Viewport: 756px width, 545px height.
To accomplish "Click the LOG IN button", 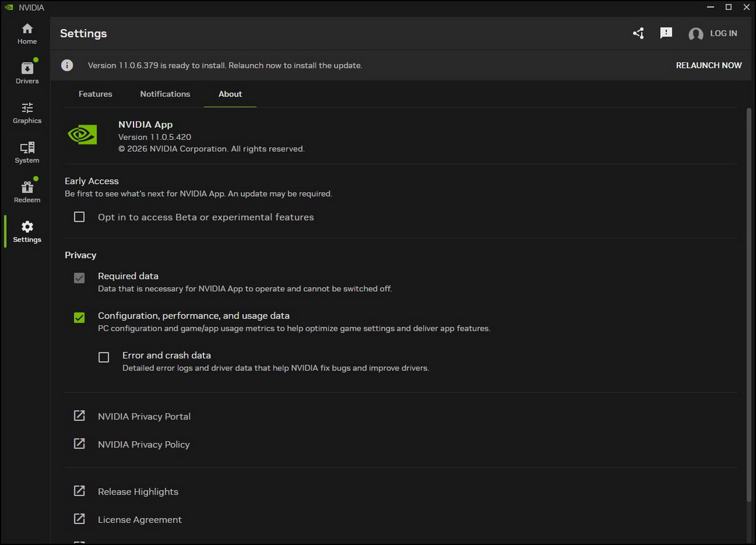I will [723, 33].
